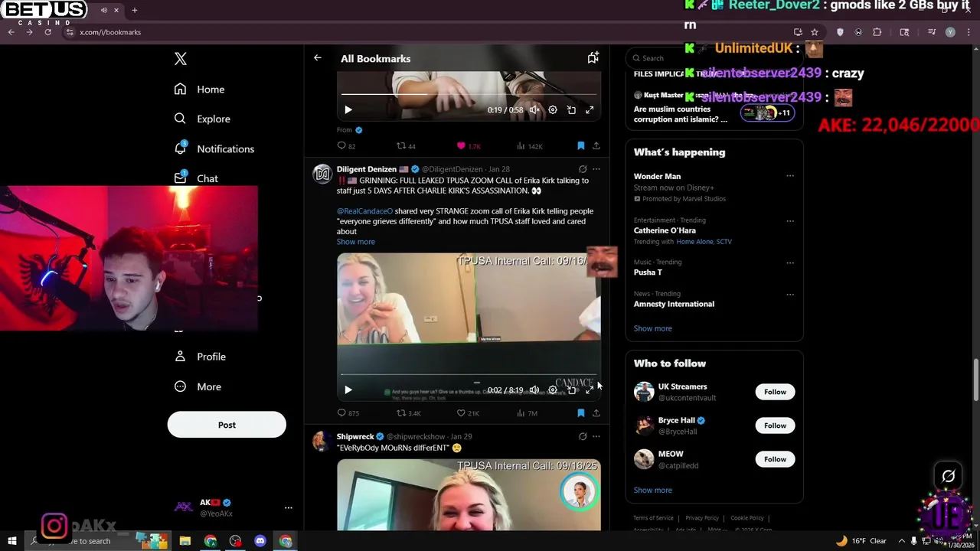Show more under Who to follow
The image size is (980, 551).
(653, 490)
